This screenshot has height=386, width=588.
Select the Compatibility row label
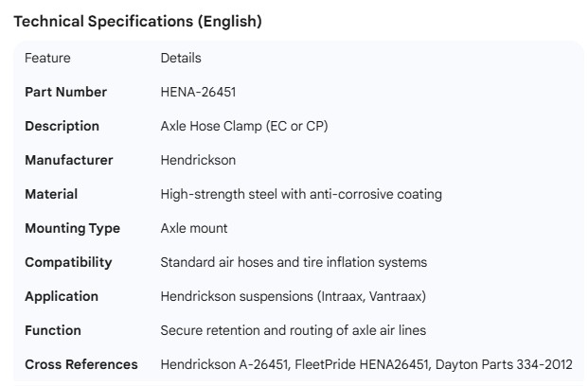point(68,262)
